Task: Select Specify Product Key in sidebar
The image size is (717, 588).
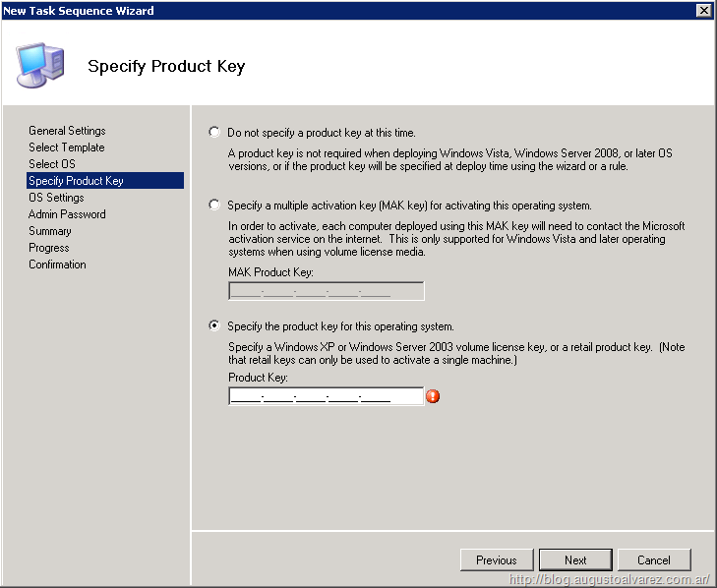Action: coord(76,181)
